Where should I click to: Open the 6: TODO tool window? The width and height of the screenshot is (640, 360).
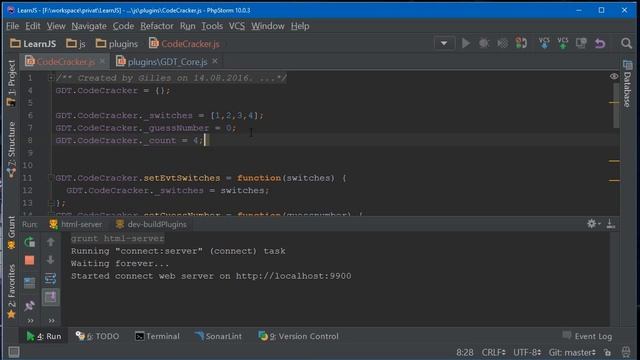[x=98, y=336]
